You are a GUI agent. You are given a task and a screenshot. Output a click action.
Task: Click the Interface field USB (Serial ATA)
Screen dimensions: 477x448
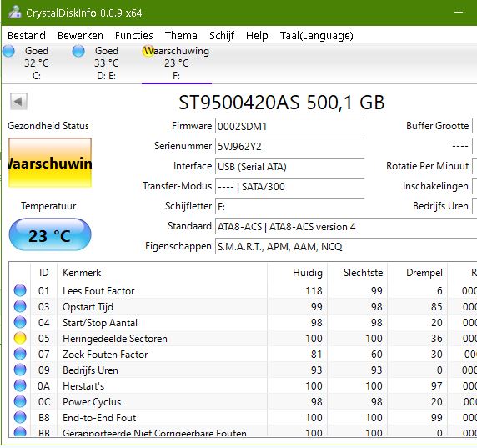point(289,167)
